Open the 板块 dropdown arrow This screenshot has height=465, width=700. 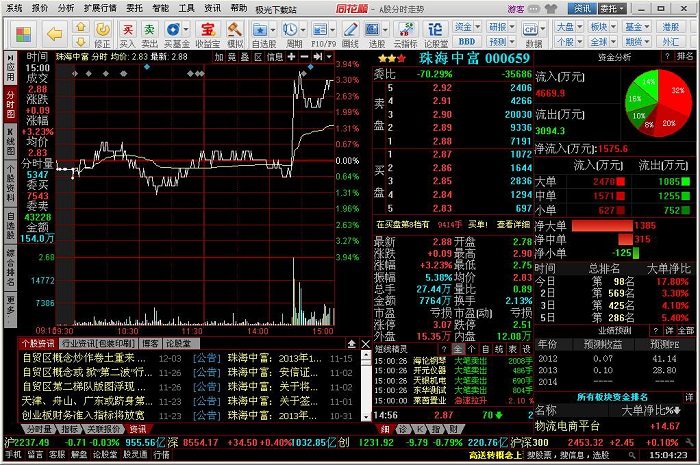point(613,27)
